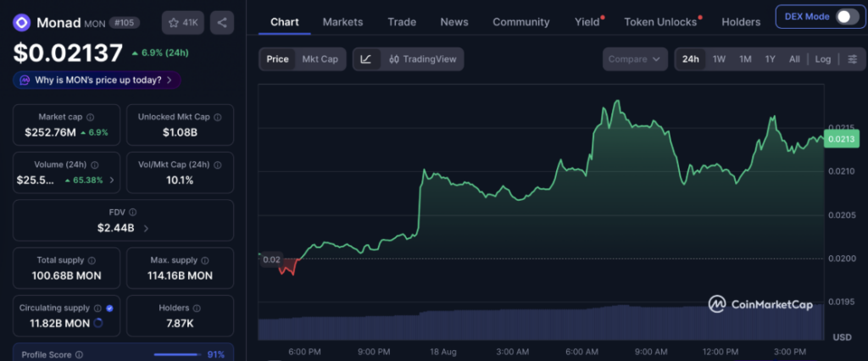Screen dimensions: 868x361
Task: Click the 7.87K holders value
Action: click(x=180, y=324)
